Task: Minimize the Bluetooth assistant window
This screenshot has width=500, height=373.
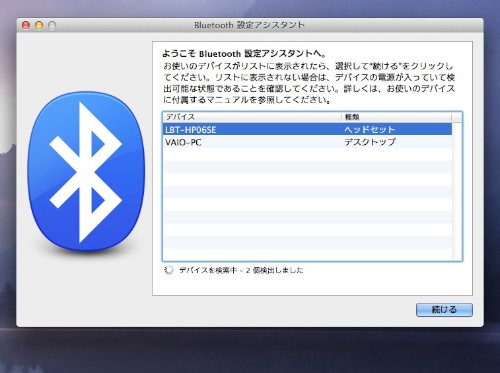Action: click(x=39, y=25)
